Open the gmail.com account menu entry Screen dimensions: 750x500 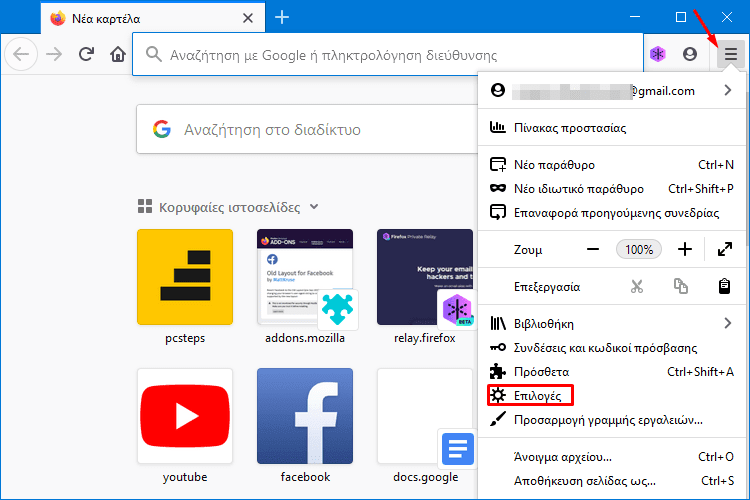(x=611, y=90)
